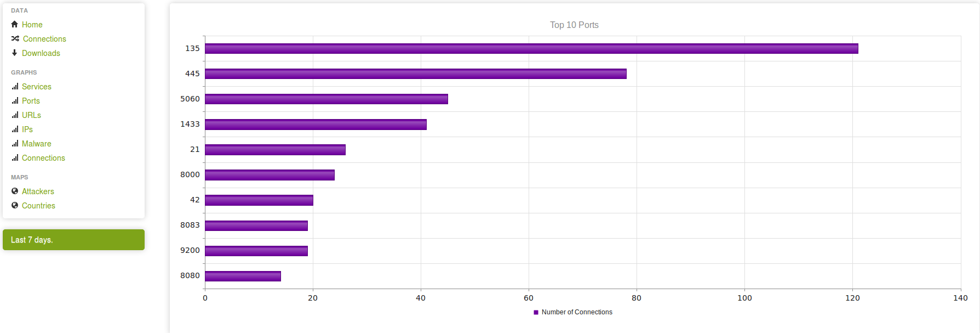Click the globe icon beside Attackers
The height and width of the screenshot is (333, 980).
pyautogui.click(x=15, y=191)
